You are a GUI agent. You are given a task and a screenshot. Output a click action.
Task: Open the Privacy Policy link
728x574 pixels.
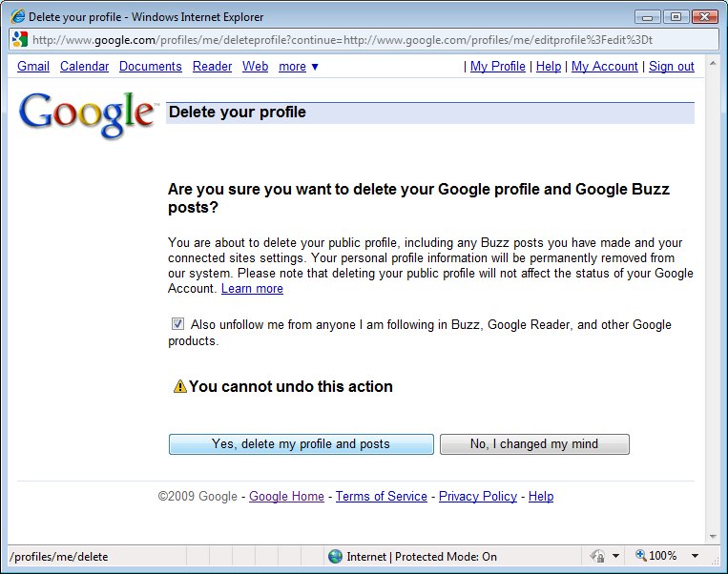478,496
